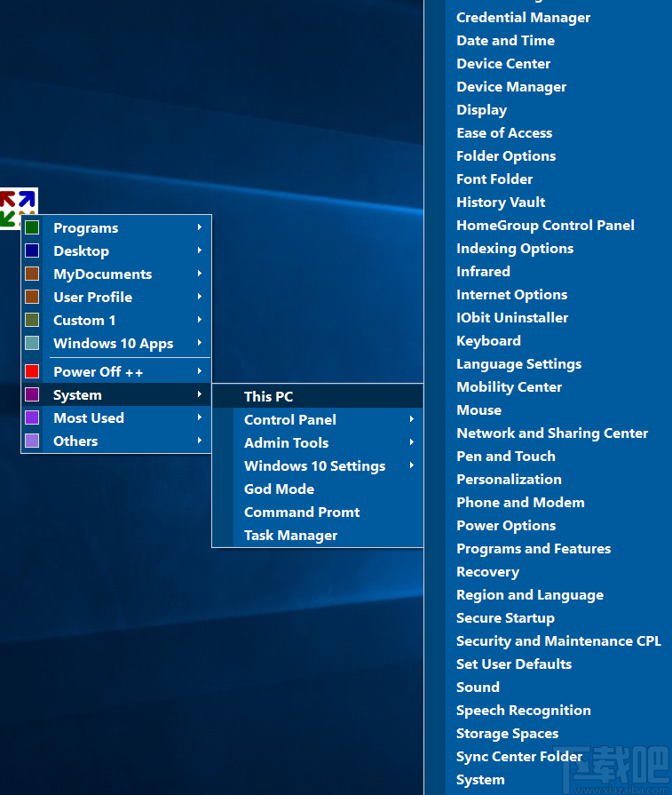The image size is (672, 795).
Task: Expand the Most Used submenu arrow
Action: click(x=200, y=417)
